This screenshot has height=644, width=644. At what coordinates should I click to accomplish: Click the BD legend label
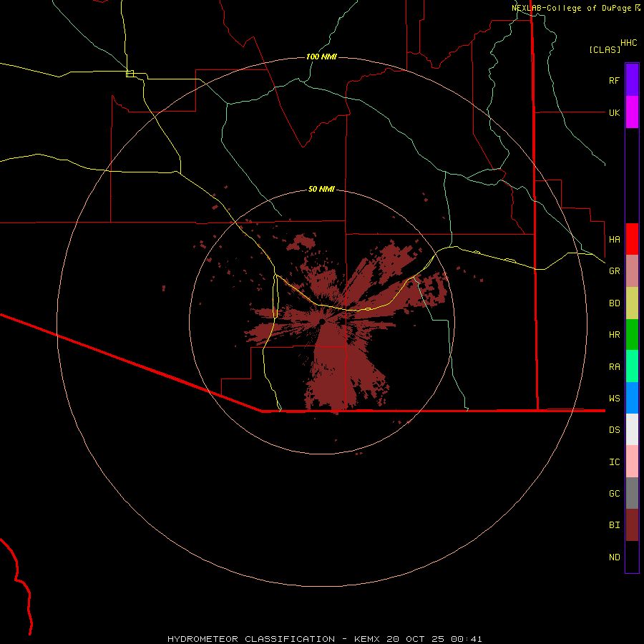pyautogui.click(x=614, y=303)
